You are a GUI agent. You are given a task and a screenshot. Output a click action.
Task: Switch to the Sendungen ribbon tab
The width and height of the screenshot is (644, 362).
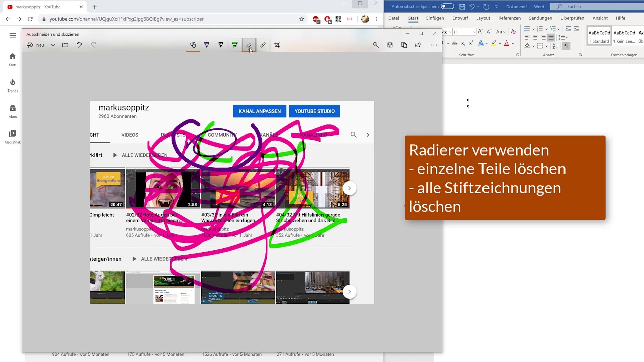pyautogui.click(x=540, y=18)
